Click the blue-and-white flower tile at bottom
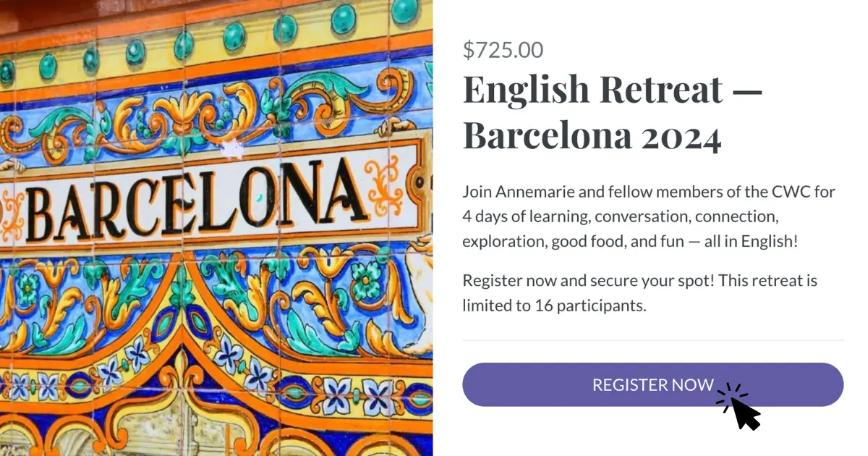Viewport: 868px width, 456px height. coord(337,394)
